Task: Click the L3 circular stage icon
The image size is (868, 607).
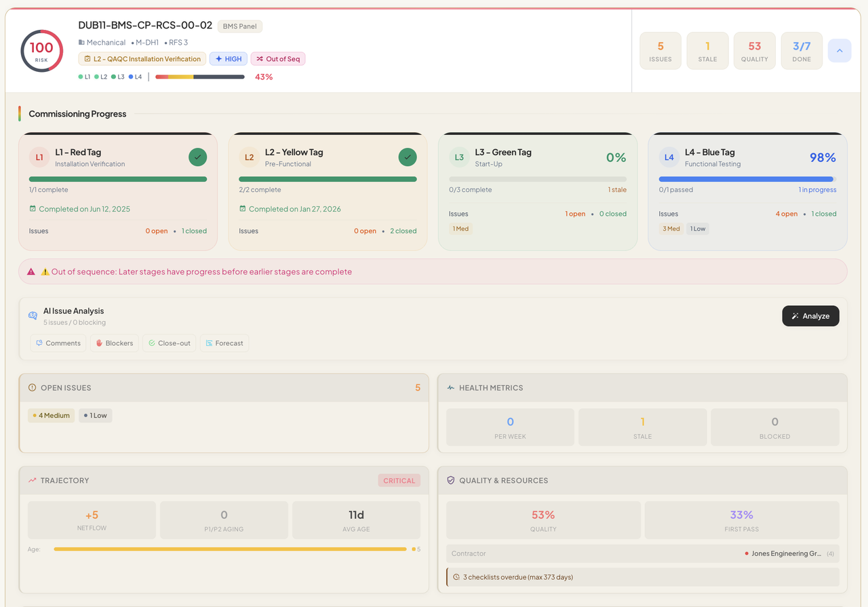Action: [x=459, y=157]
